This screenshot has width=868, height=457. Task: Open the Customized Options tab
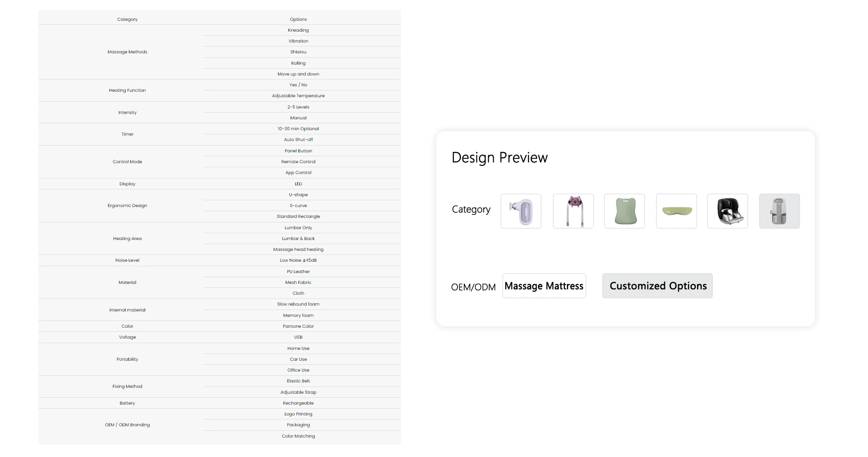click(x=657, y=286)
